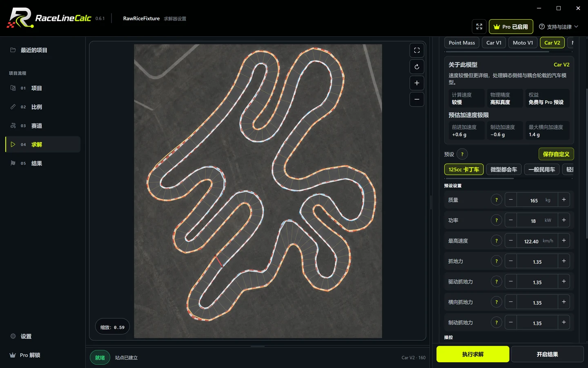
Task: Click the RaceLineCalc logo icon
Action: click(x=20, y=18)
